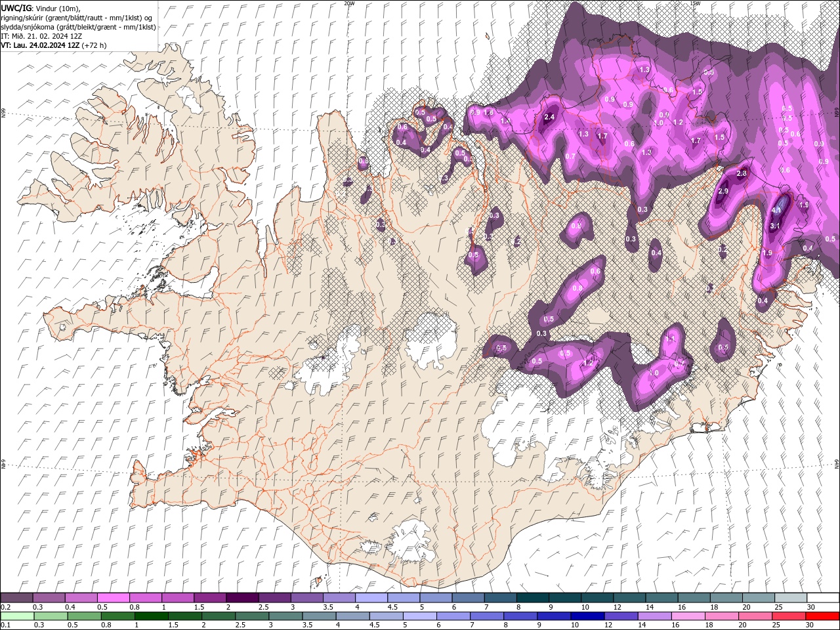
Task: Click the 0.1 label in the lower legend
Action: click(x=5, y=625)
